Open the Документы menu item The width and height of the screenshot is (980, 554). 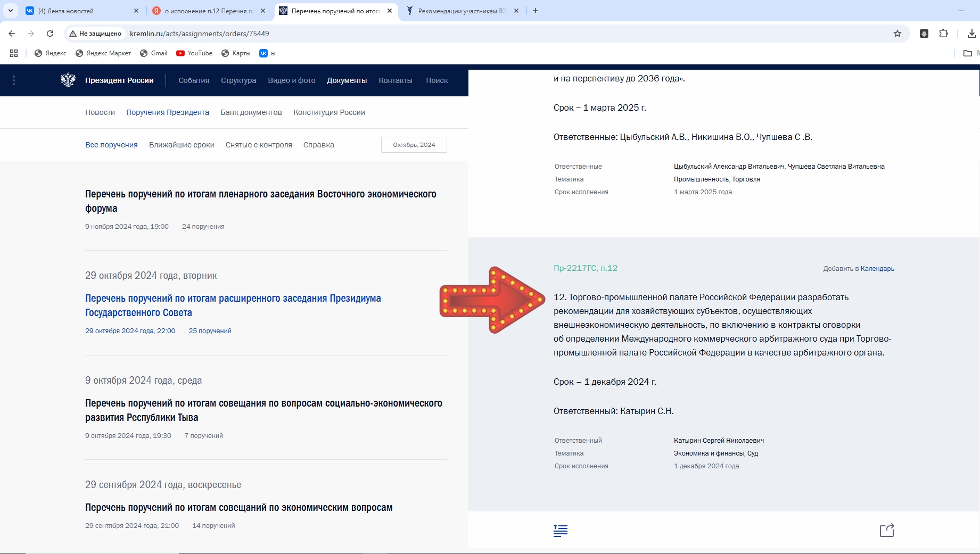[347, 80]
